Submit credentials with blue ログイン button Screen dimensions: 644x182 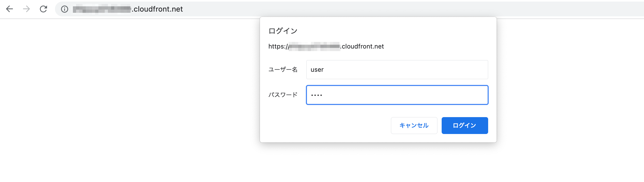(465, 126)
